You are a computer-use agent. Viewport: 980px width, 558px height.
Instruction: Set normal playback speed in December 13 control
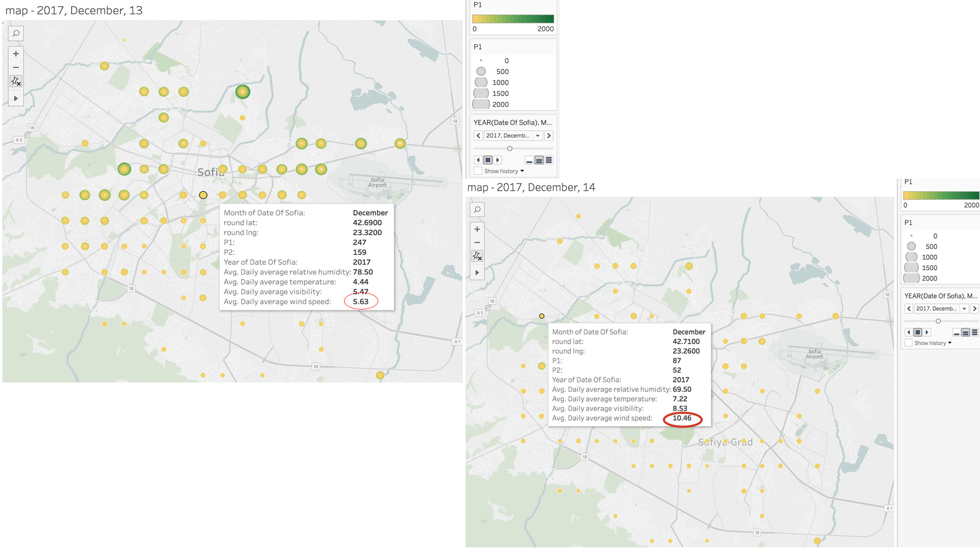click(539, 160)
